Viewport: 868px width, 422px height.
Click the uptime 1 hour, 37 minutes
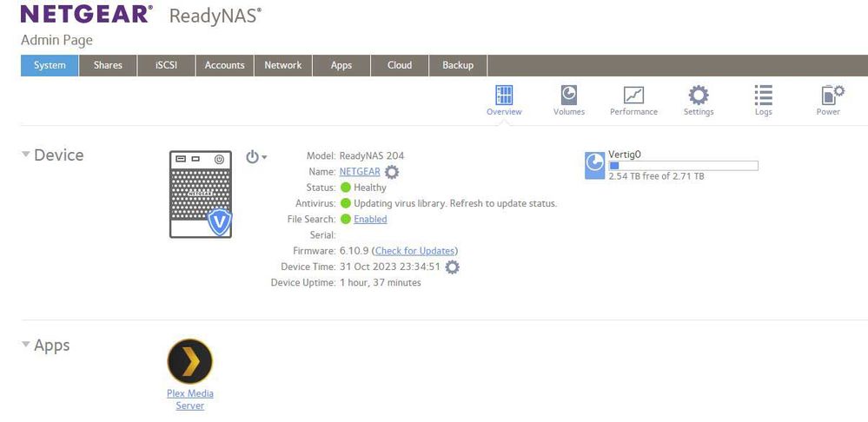(x=380, y=282)
